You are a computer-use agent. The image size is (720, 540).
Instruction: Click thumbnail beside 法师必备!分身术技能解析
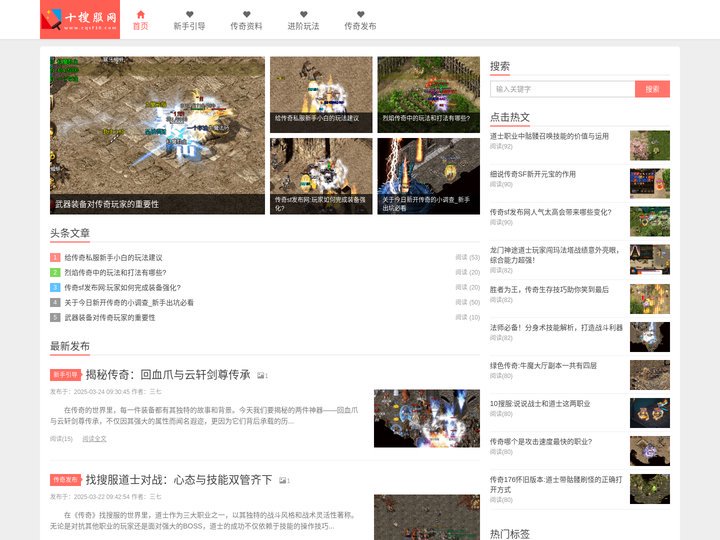(x=650, y=337)
